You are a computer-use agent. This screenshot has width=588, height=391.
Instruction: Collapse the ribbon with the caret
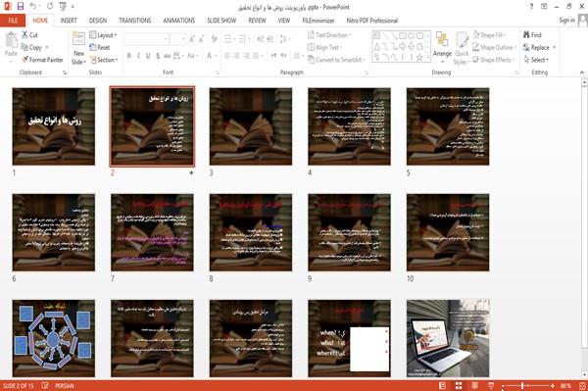pyautogui.click(x=581, y=72)
